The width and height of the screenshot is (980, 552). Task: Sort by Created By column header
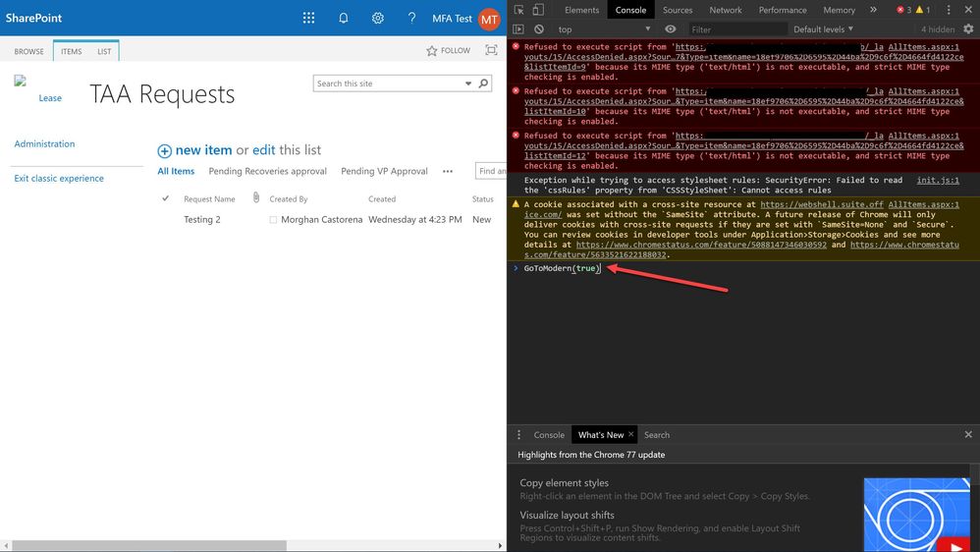[288, 198]
